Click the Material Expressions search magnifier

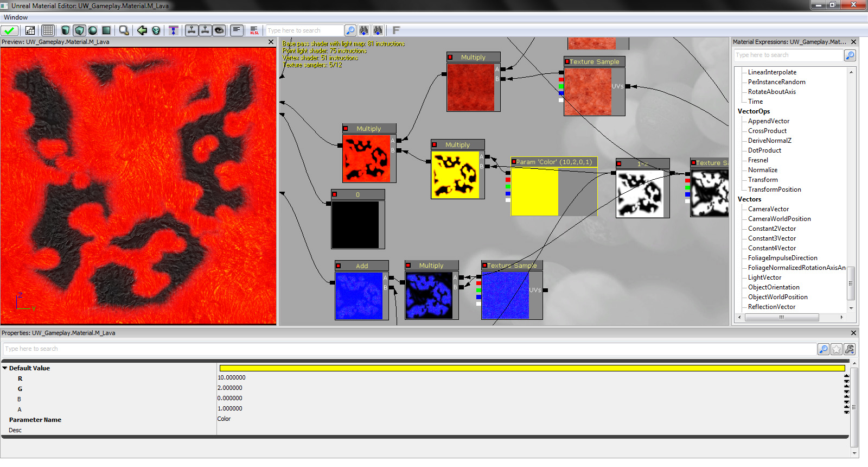coord(850,55)
